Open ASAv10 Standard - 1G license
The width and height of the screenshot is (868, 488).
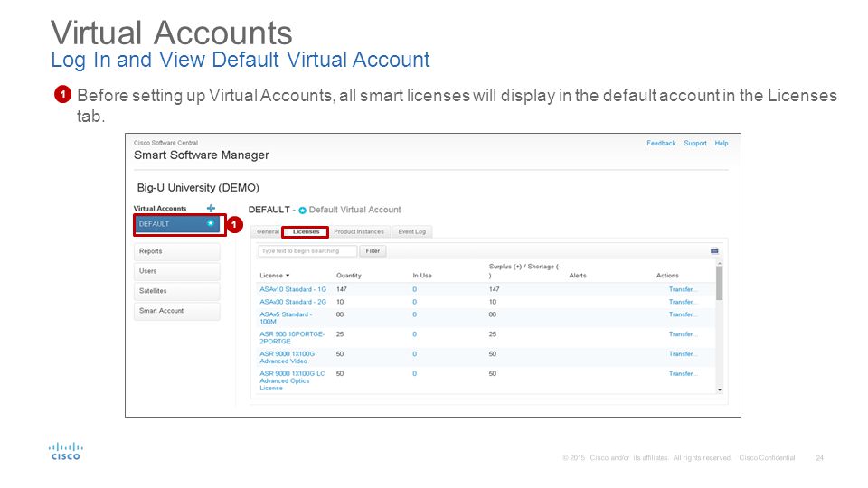(293, 289)
